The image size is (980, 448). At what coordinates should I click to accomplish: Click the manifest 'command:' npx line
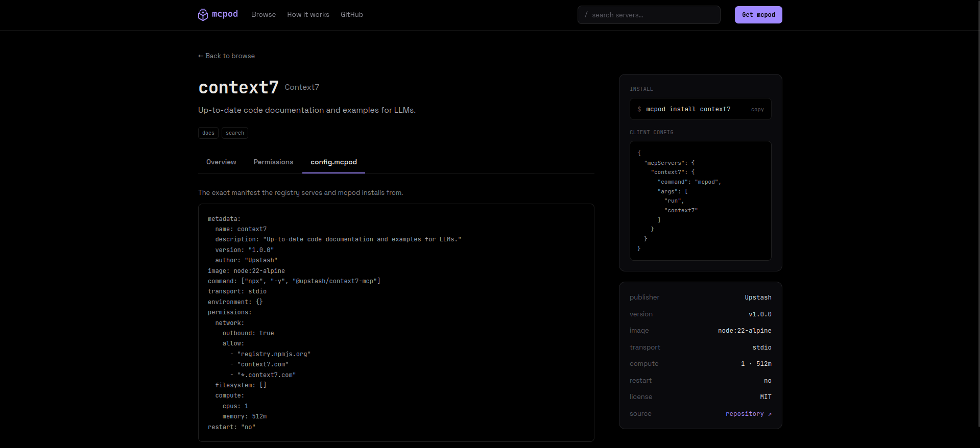pos(294,281)
